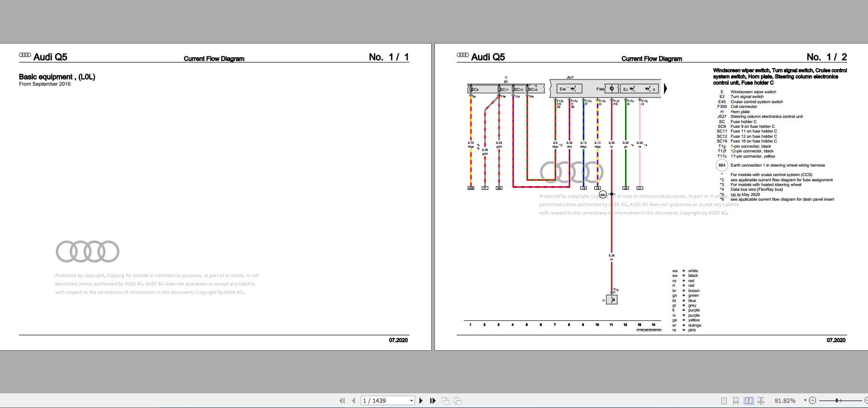Click the earth connection 884 node in diagram

click(603, 195)
